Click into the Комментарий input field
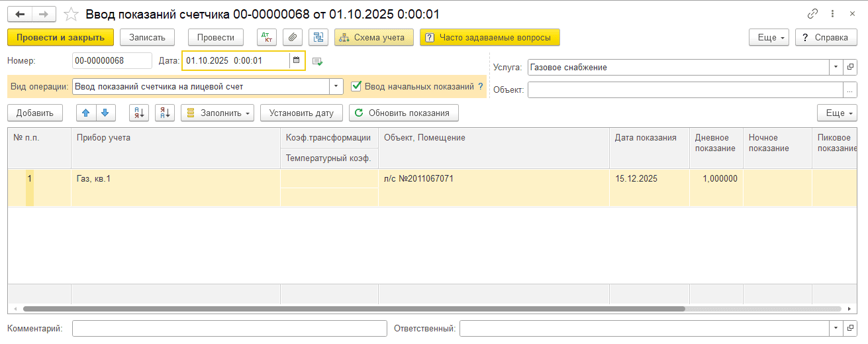Screen dimensions: 868x344 pyautogui.click(x=229, y=328)
